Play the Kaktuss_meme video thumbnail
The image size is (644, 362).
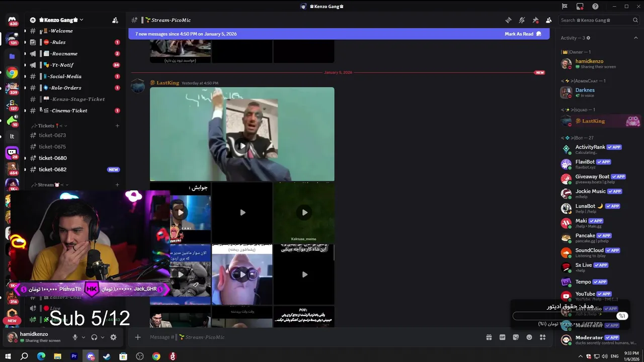[x=304, y=213]
